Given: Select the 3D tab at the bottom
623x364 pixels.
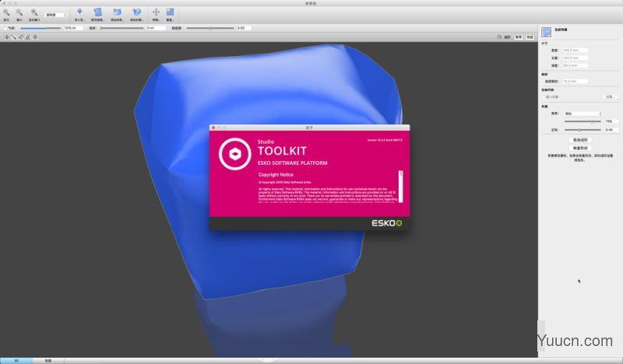Looking at the screenshot, I should (16, 361).
